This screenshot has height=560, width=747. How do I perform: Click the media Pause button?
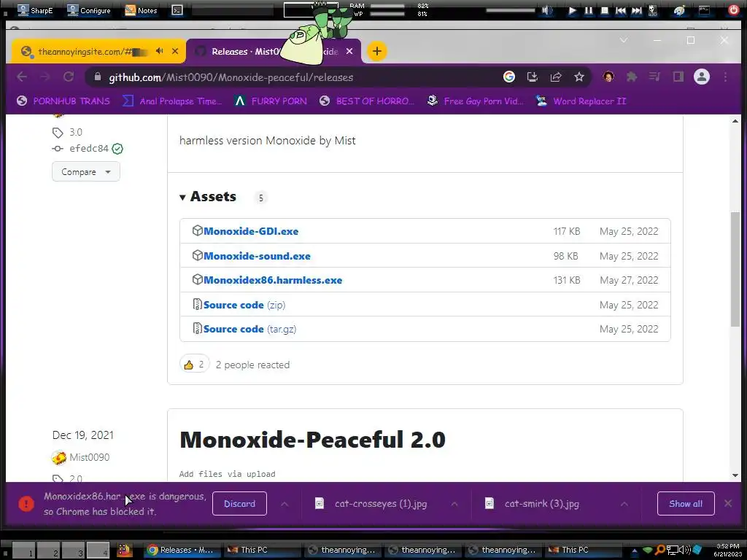(589, 10)
